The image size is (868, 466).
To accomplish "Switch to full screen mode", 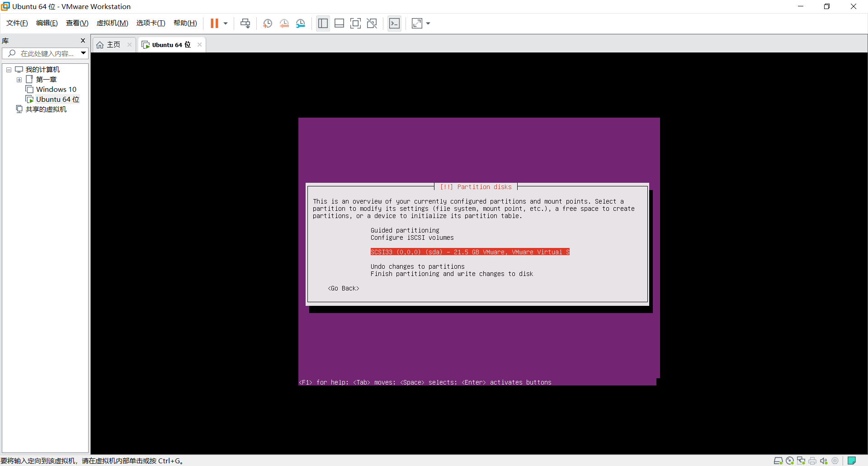I will (356, 24).
